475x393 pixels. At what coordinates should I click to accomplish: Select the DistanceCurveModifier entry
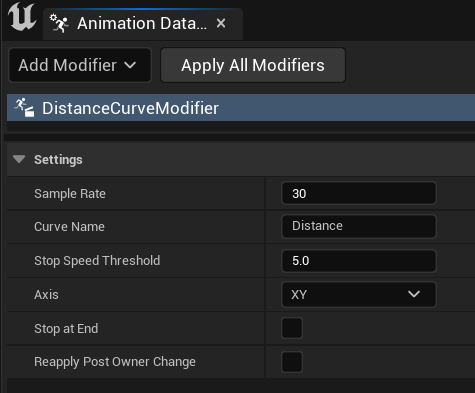coord(241,108)
